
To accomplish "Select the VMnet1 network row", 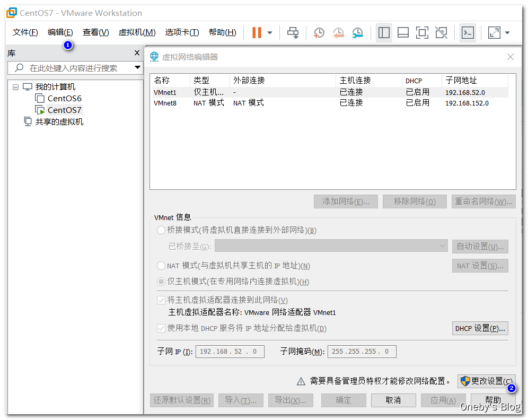I will [x=330, y=92].
